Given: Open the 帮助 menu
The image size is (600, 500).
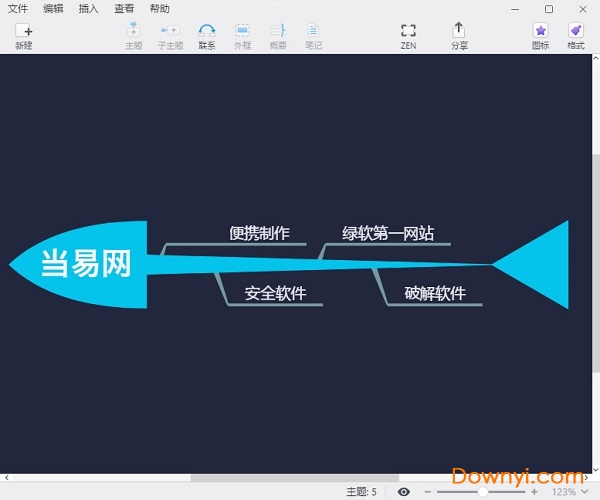Looking at the screenshot, I should (x=160, y=8).
